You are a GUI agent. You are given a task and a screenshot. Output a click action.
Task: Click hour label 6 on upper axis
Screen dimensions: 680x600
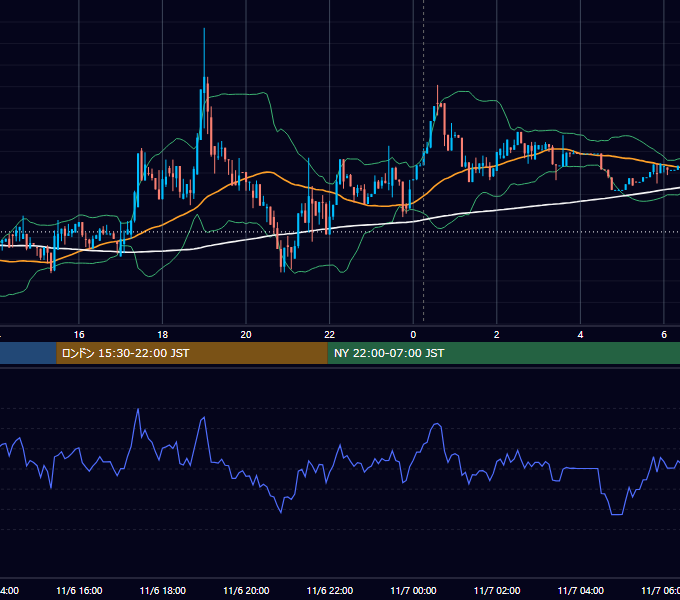coord(664,335)
